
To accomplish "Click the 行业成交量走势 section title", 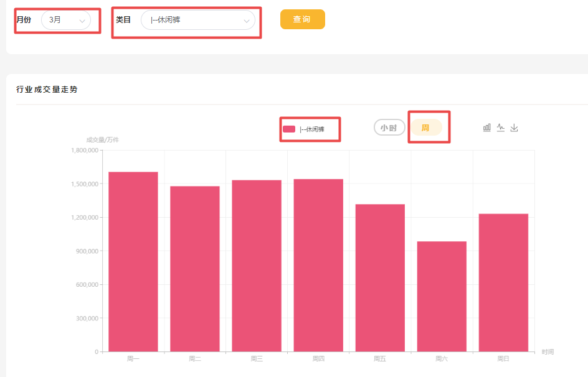I will point(47,90).
